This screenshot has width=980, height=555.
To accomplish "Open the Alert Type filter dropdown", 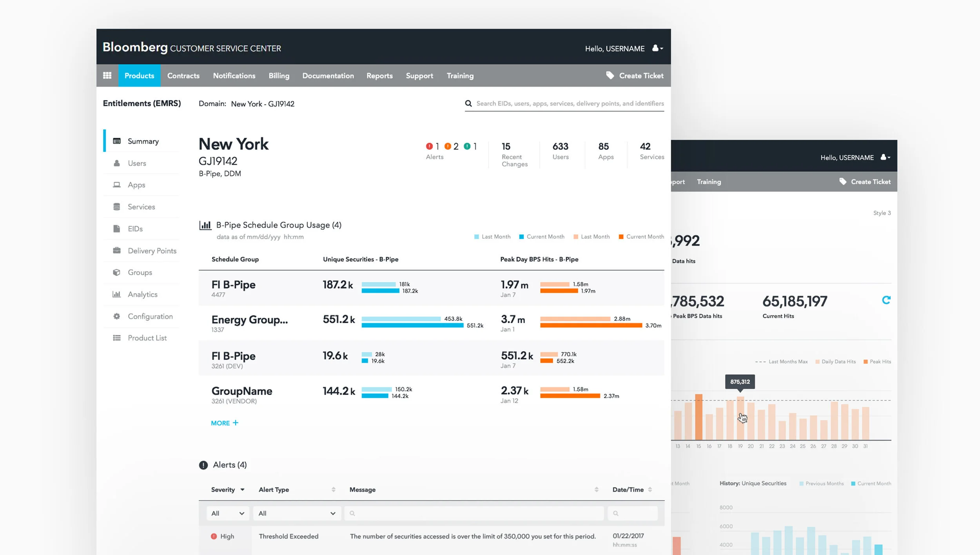I will click(297, 513).
